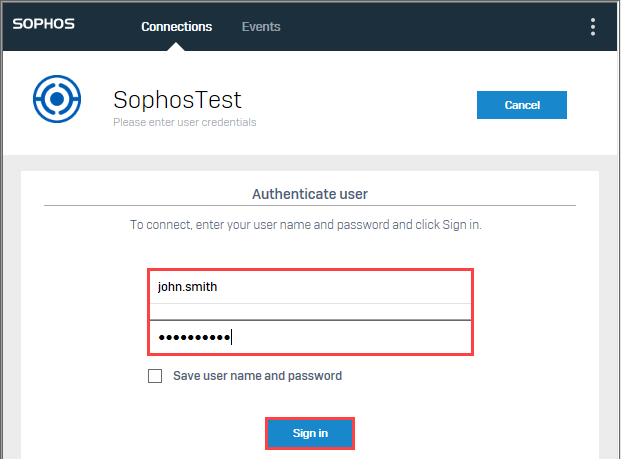The height and width of the screenshot is (459, 621).
Task: Click the Sign in button
Action: pos(310,433)
